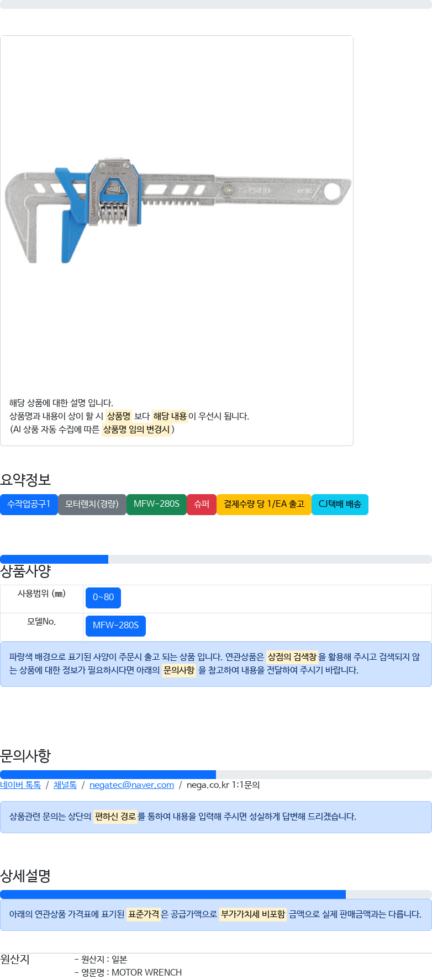Click the 모터렌치(경량) gray badge
The image size is (432, 980).
coord(92,504)
